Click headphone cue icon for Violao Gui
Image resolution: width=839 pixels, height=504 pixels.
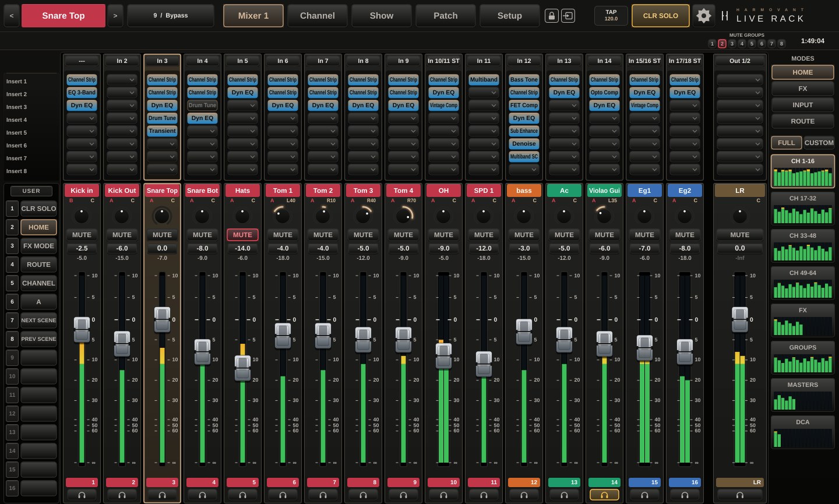604,495
